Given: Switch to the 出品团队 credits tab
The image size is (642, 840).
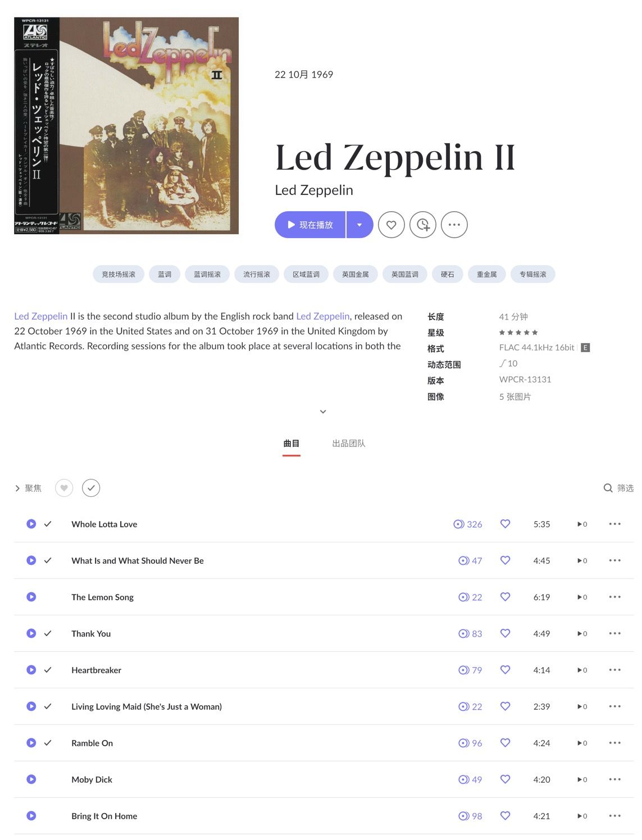Looking at the screenshot, I should tap(349, 444).
